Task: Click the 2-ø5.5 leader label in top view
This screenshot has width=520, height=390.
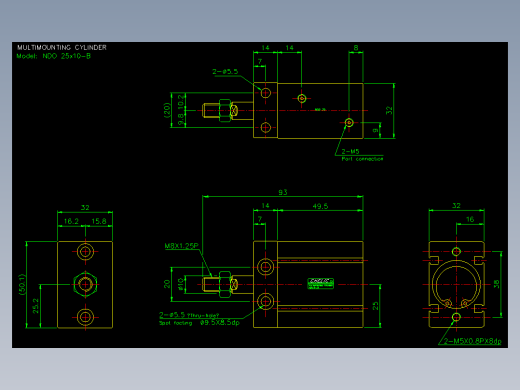Action: 225,72
